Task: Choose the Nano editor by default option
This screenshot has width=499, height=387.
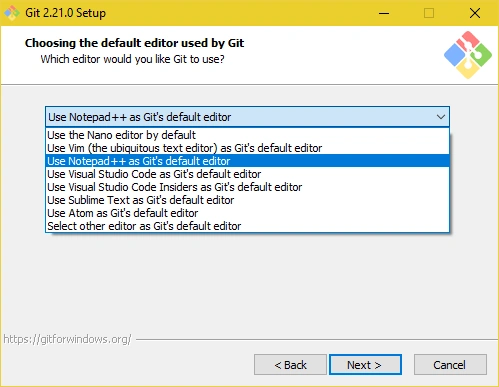Action: (247, 135)
